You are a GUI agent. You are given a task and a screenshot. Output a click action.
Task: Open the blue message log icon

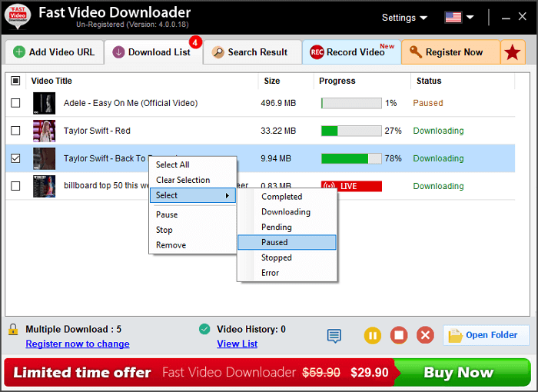coord(334,336)
